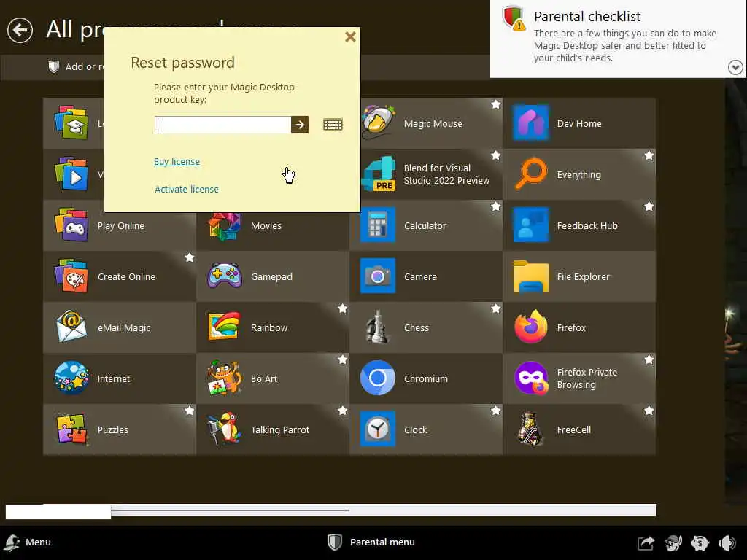
Task: Toggle the star on Bo Art tile
Action: (x=343, y=359)
